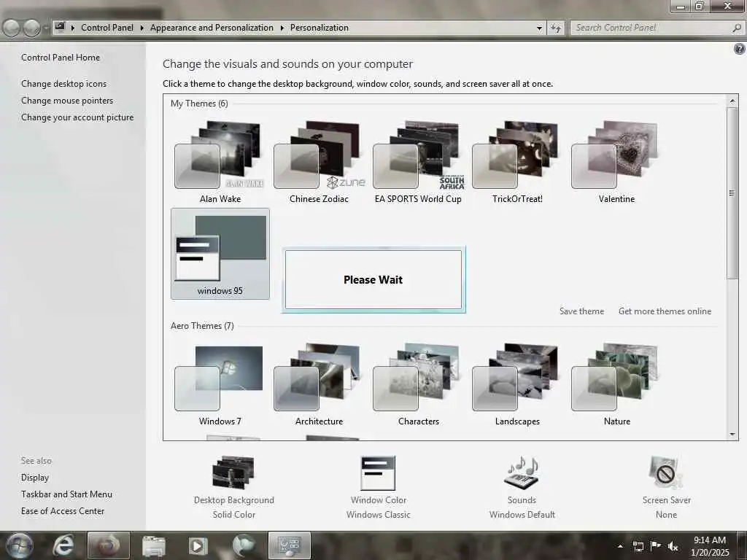Choose the TrickOrTreat! theme
The width and height of the screenshot is (747, 560).
click(517, 162)
